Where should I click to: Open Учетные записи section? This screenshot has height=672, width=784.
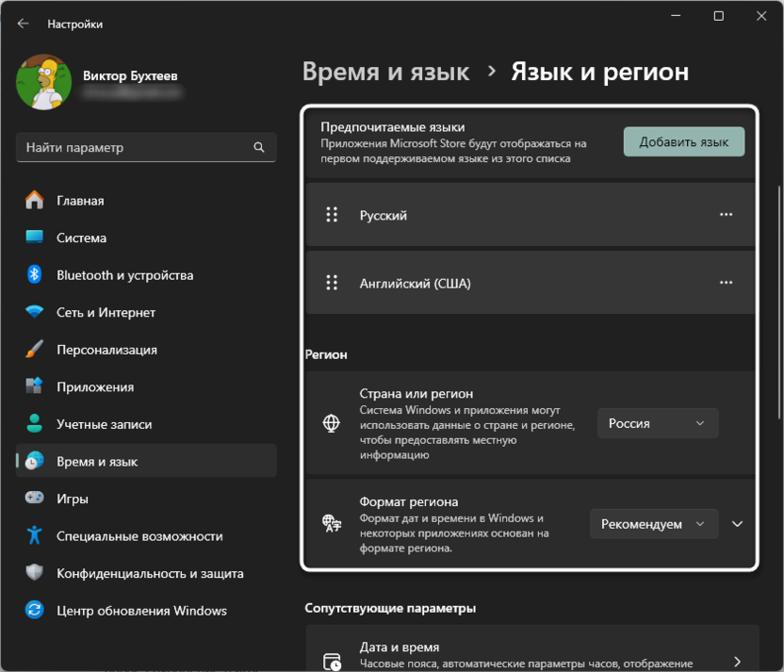(146, 424)
